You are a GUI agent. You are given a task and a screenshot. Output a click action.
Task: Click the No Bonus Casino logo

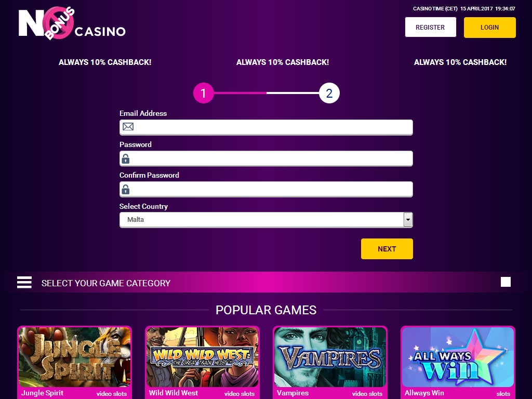72,23
